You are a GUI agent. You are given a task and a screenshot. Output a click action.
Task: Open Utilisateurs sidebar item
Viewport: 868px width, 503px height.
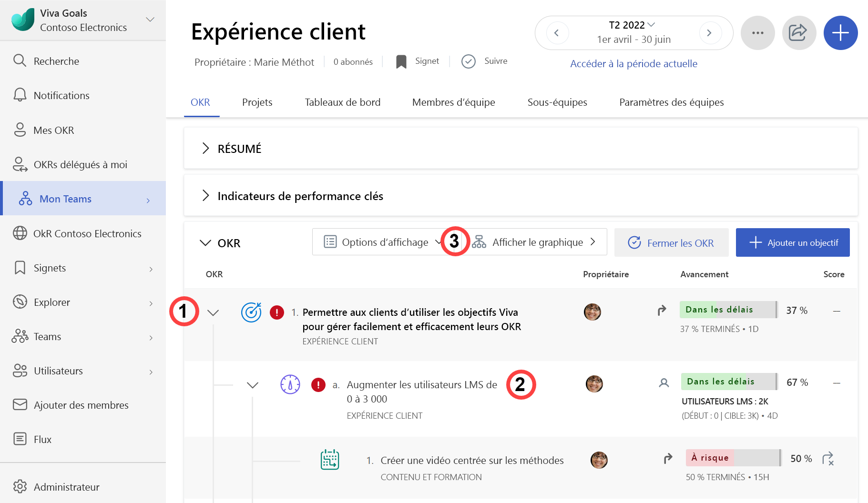click(83, 371)
